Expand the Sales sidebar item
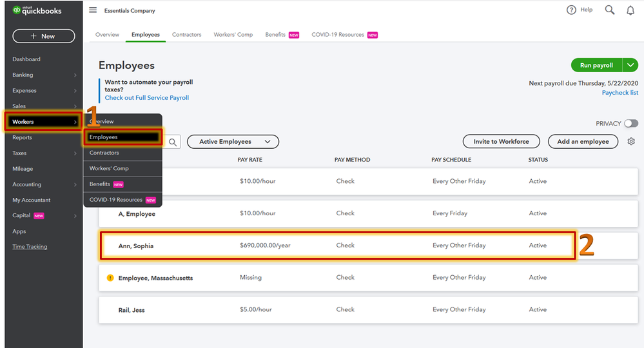Screen dimensions: 644x348 pyautogui.click(x=44, y=106)
